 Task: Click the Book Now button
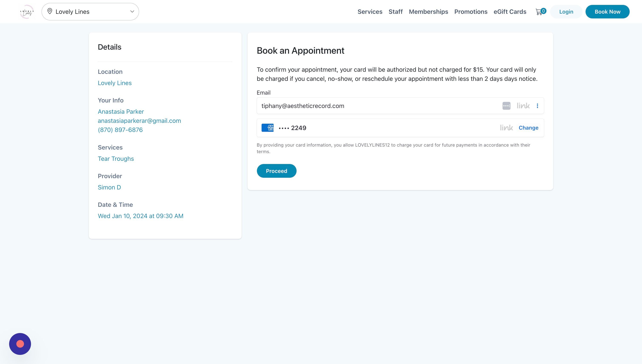[x=607, y=12]
